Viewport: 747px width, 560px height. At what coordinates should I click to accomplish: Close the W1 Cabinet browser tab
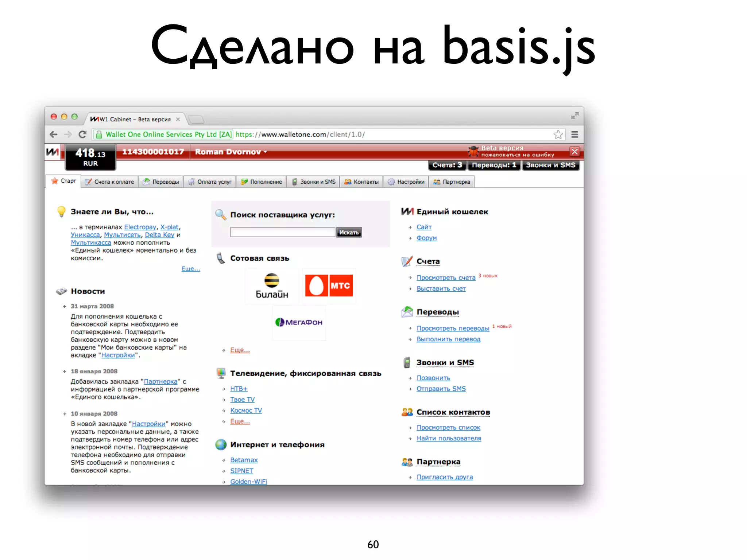tap(178, 119)
